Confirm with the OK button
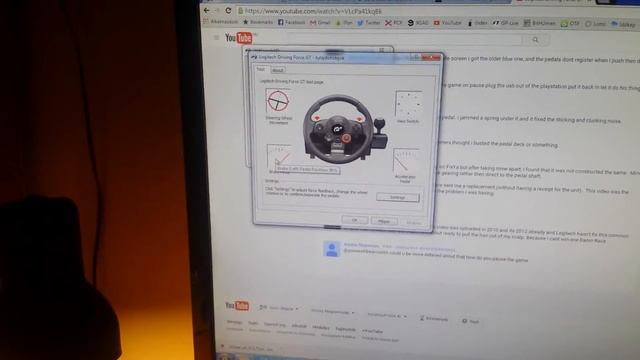The width and height of the screenshot is (640, 360). point(354,220)
